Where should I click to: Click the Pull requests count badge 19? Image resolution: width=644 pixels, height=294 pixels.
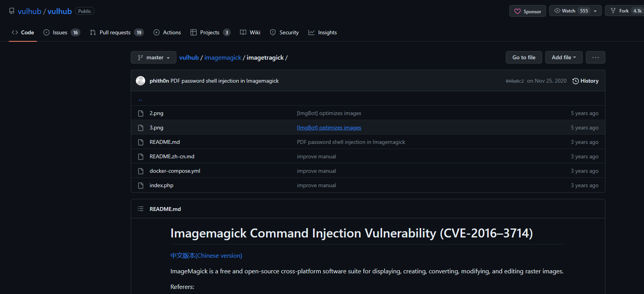(x=139, y=32)
